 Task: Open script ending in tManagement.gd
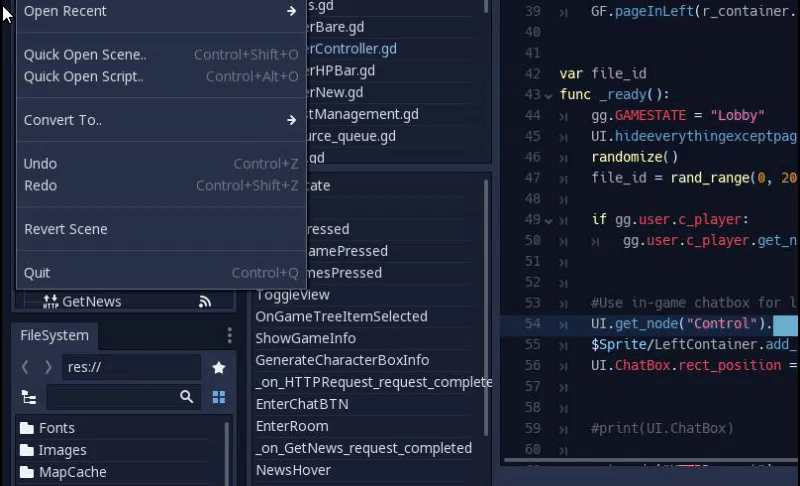tap(362, 114)
